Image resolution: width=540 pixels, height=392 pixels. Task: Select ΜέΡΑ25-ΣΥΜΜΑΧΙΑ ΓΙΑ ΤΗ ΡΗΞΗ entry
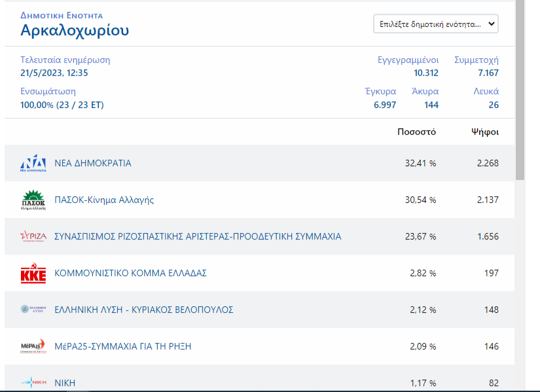click(x=122, y=346)
